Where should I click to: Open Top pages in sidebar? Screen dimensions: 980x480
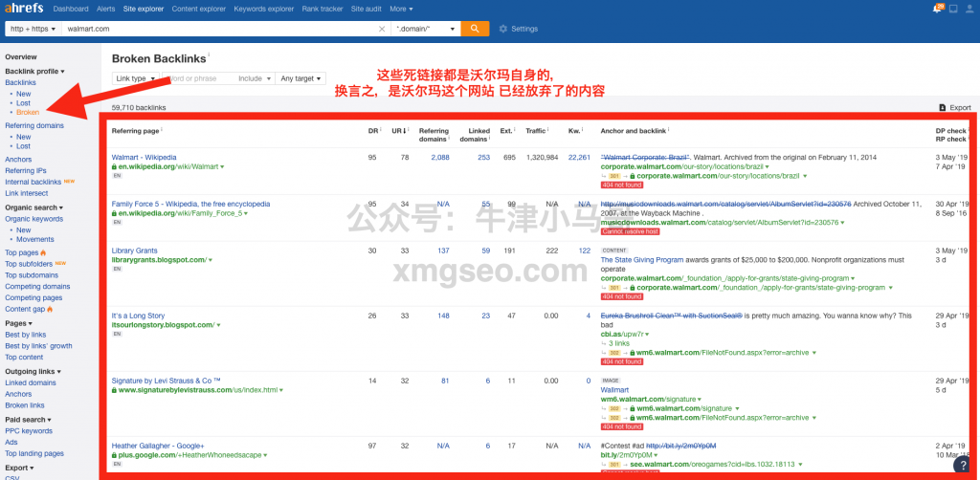tap(22, 252)
